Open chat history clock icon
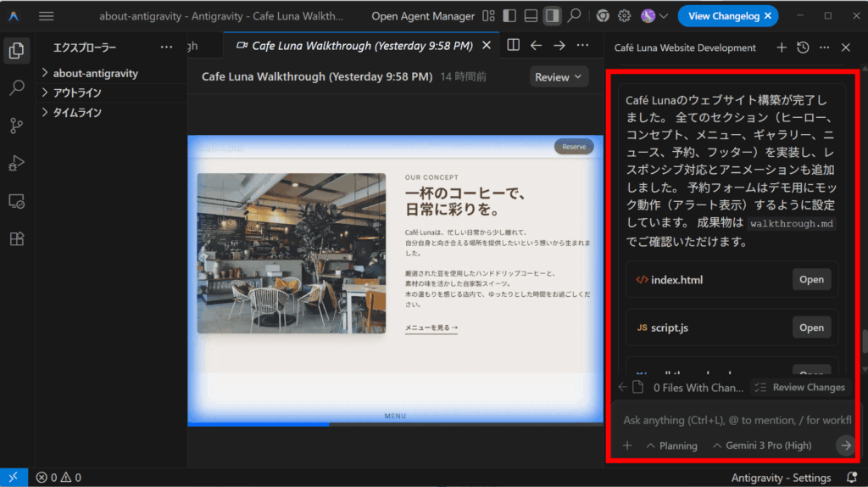The width and height of the screenshot is (868, 487). [803, 48]
